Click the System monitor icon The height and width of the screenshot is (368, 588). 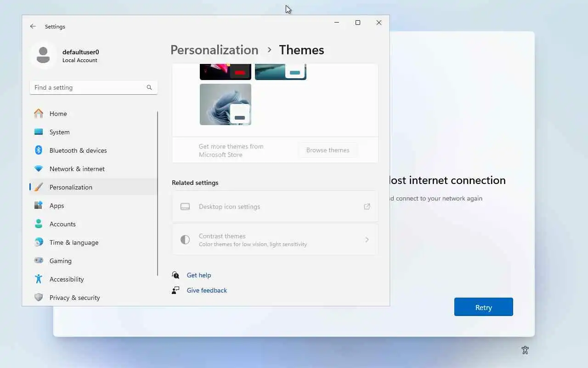pos(39,132)
